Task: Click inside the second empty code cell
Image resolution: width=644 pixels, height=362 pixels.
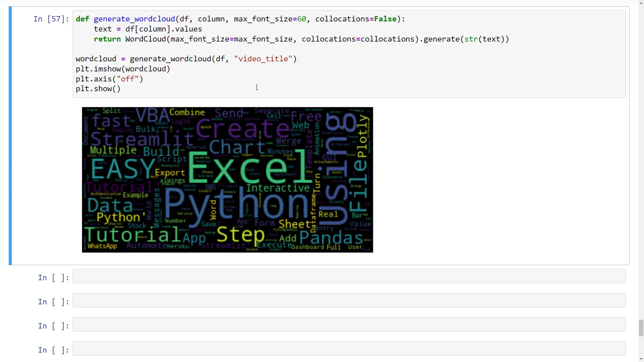Action: (349, 300)
